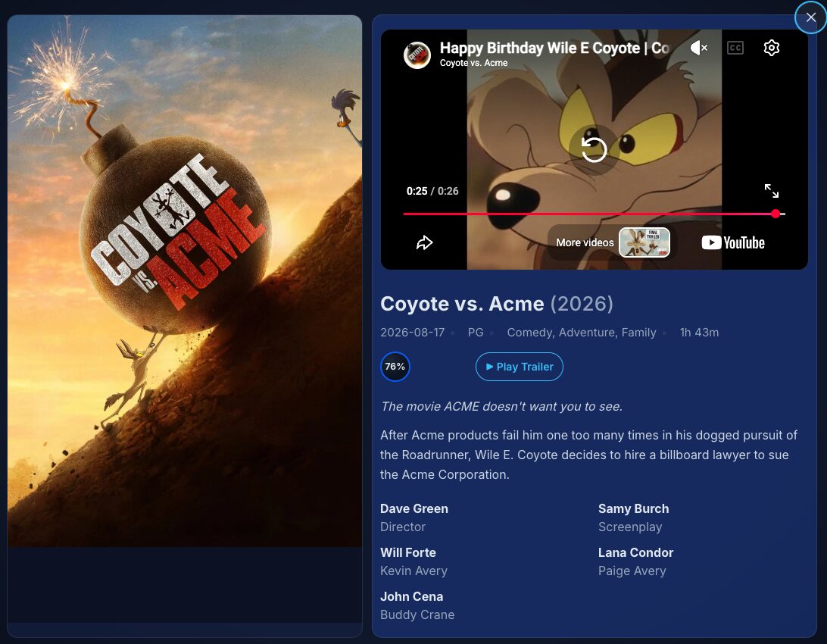Click cast member John Cena
Viewport: 827px width, 644px height.
click(x=412, y=596)
